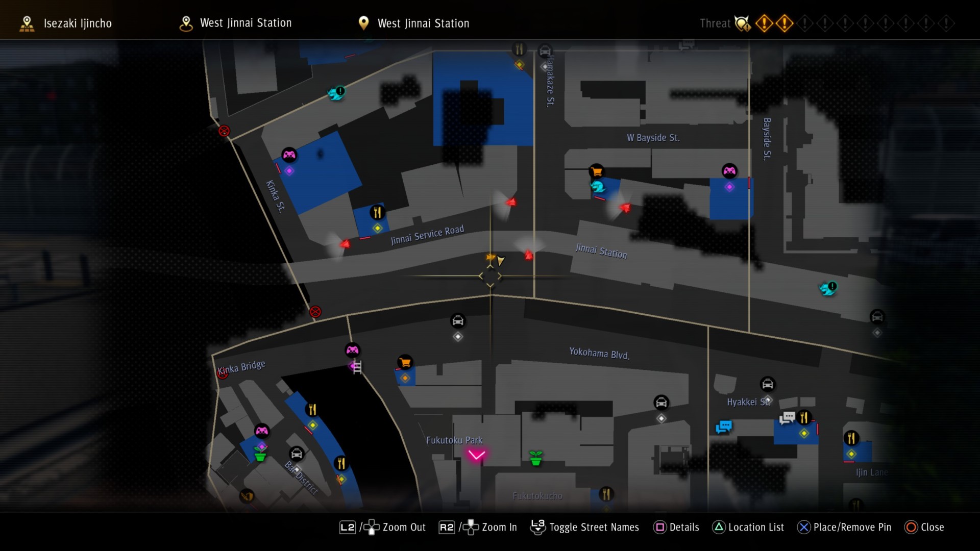Click the pink chevron marker at Fukutoku Park
Screen dimensions: 980x551
(477, 455)
